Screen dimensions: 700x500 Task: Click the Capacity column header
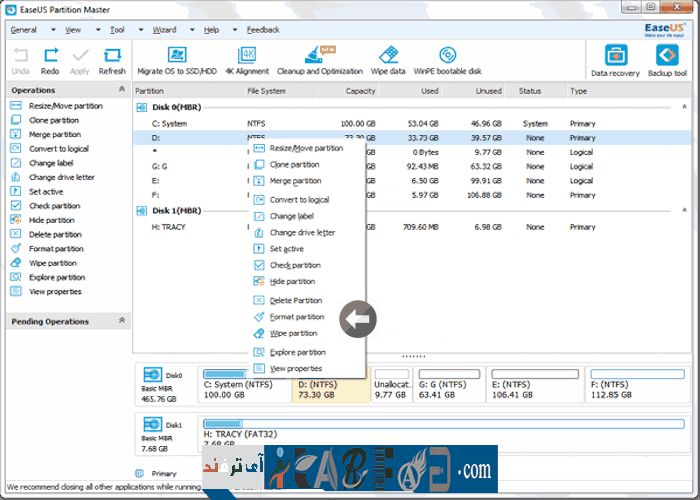point(360,91)
